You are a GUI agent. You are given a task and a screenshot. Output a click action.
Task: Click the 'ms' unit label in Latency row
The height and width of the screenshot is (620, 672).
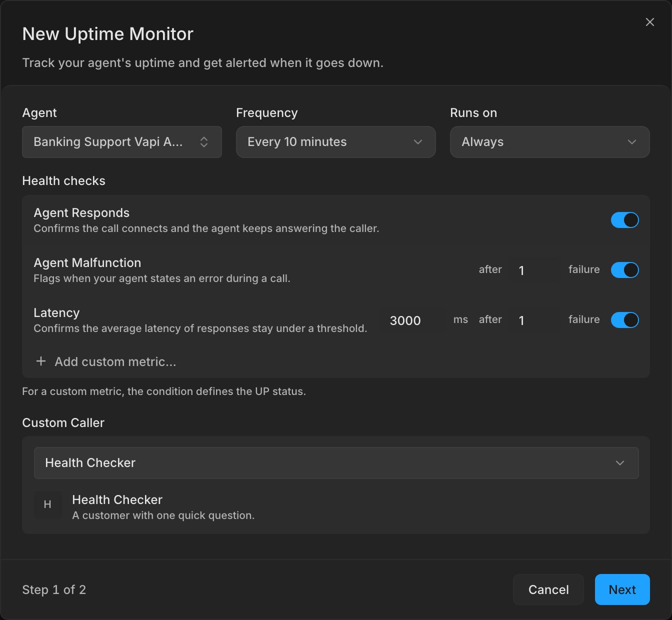(460, 319)
